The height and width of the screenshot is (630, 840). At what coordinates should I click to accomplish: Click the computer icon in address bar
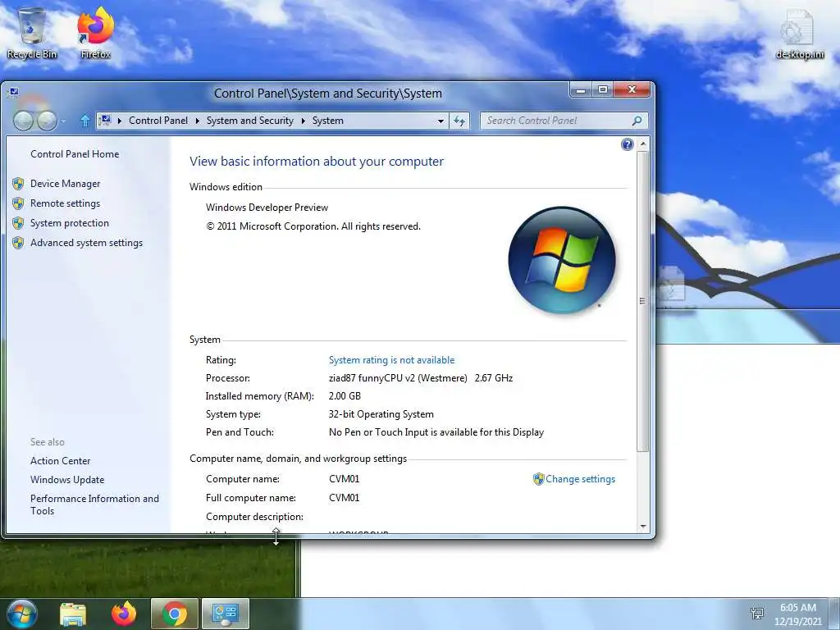coord(105,121)
